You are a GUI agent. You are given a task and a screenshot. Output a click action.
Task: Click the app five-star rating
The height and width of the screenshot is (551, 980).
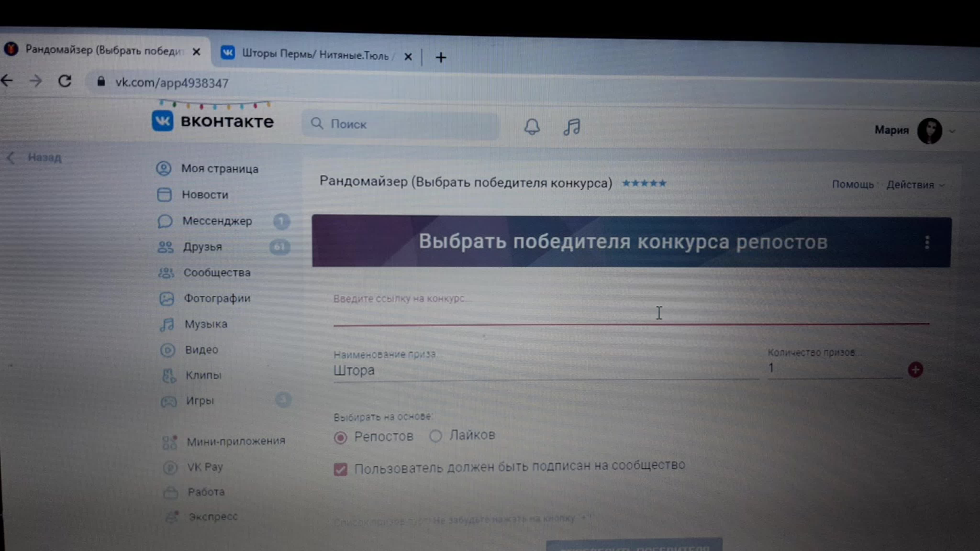pyautogui.click(x=644, y=183)
